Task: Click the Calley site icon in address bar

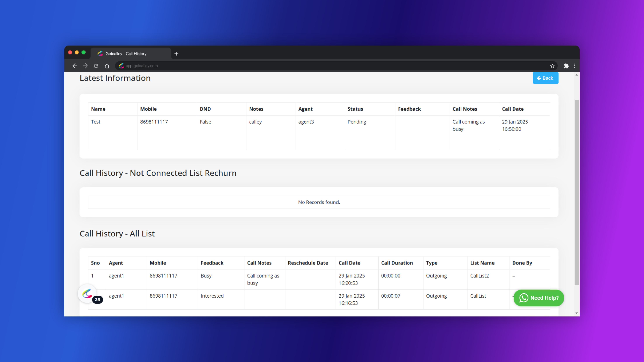Action: (x=121, y=66)
